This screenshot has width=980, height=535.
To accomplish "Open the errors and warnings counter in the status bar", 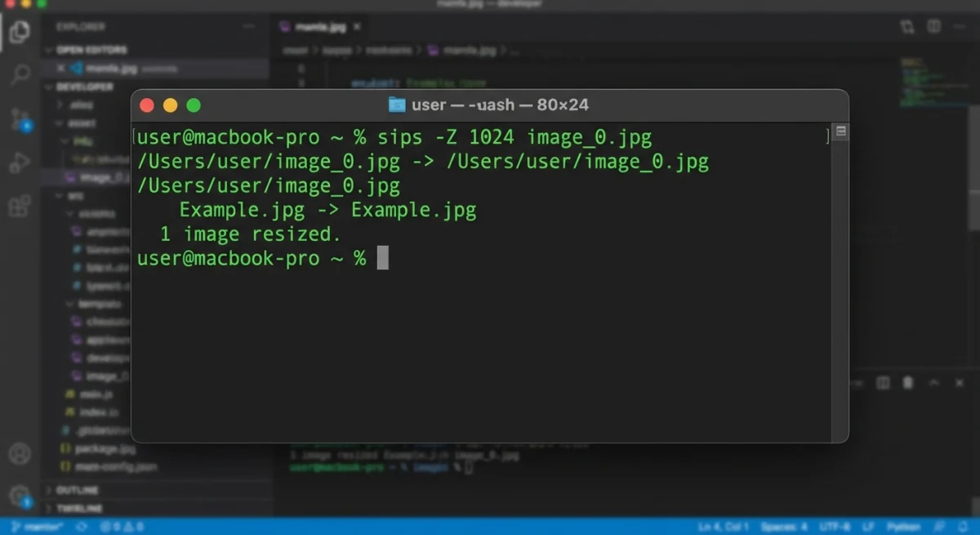I will point(122,527).
